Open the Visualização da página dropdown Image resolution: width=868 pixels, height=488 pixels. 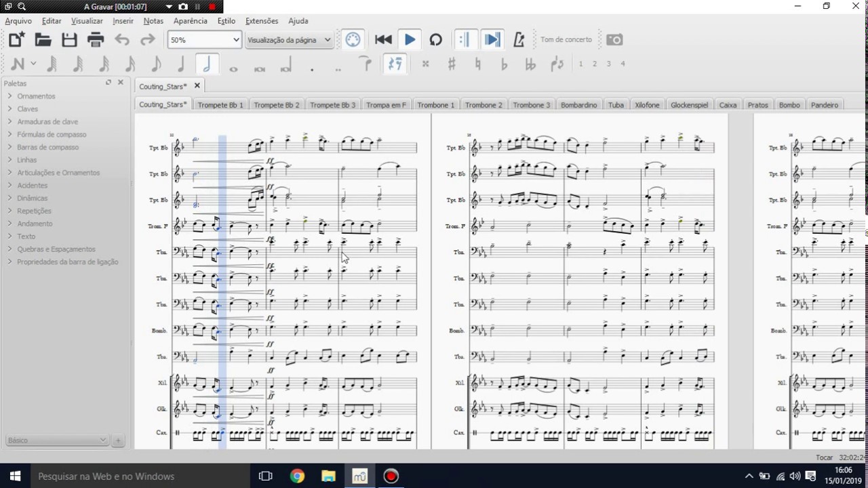289,40
